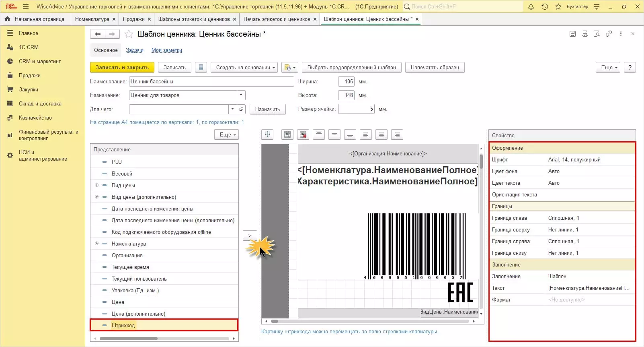Open the notifications bell
The width and height of the screenshot is (644, 347).
(531, 6)
